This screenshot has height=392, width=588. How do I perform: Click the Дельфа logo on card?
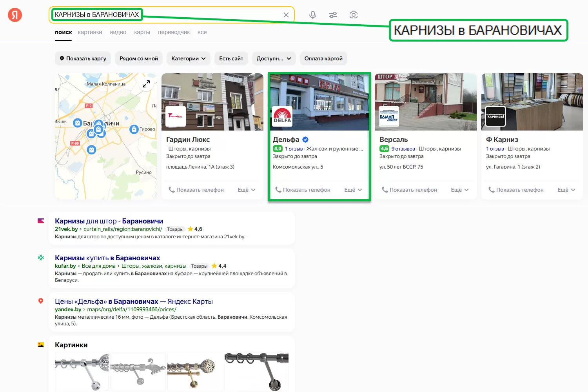[x=282, y=116]
